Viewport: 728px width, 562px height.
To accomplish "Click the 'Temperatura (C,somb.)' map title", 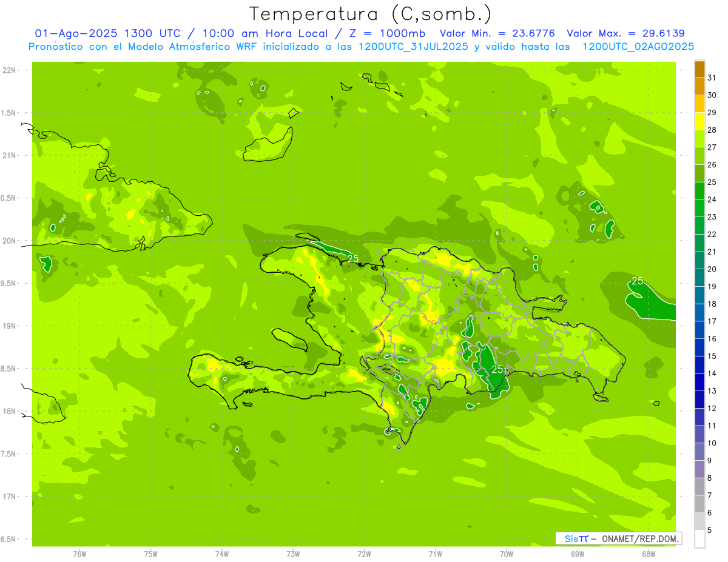I will [x=370, y=15].
